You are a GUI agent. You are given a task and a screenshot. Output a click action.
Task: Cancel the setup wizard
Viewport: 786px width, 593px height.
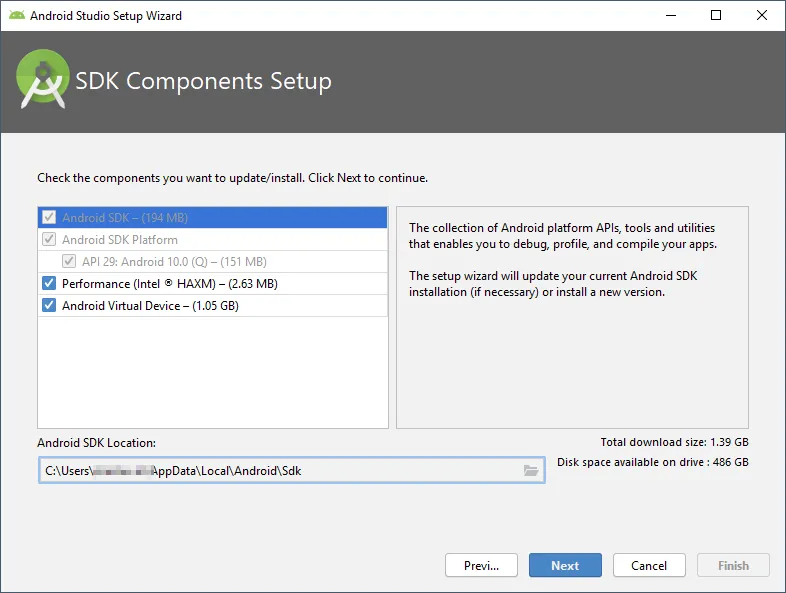(x=649, y=565)
